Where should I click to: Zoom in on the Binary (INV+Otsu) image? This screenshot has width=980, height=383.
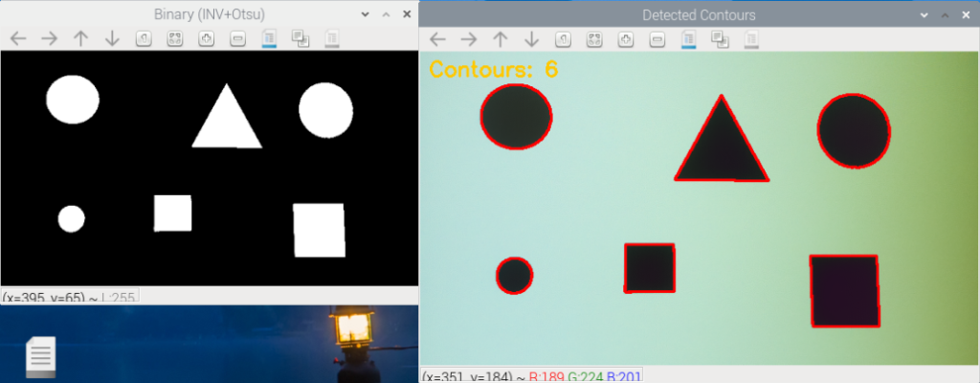(x=206, y=38)
